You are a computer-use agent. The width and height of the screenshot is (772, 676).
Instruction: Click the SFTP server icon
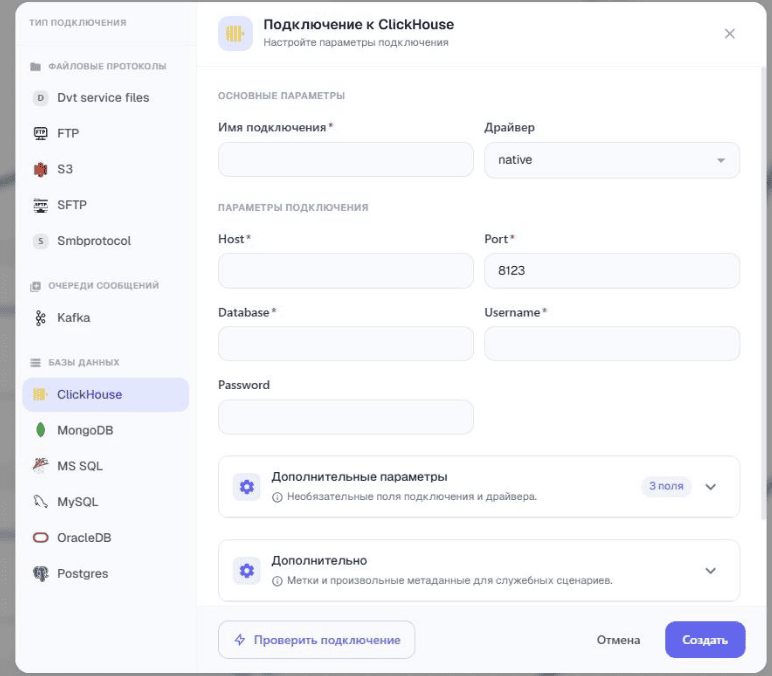click(x=40, y=205)
